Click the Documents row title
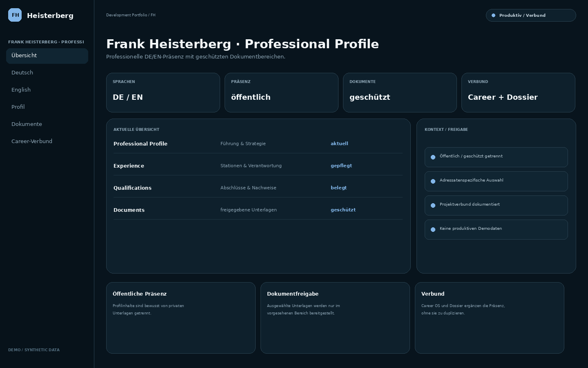 tap(129, 210)
